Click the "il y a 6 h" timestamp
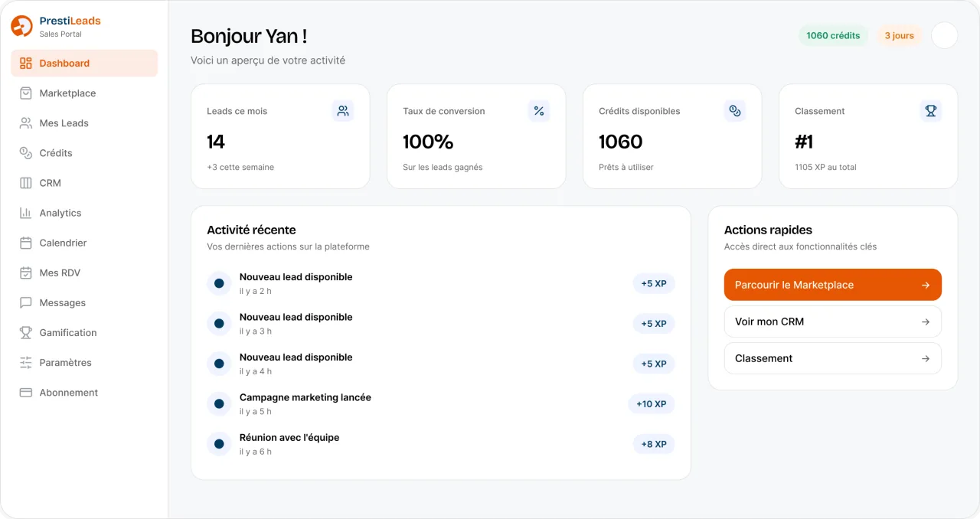The image size is (980, 519). tap(256, 452)
